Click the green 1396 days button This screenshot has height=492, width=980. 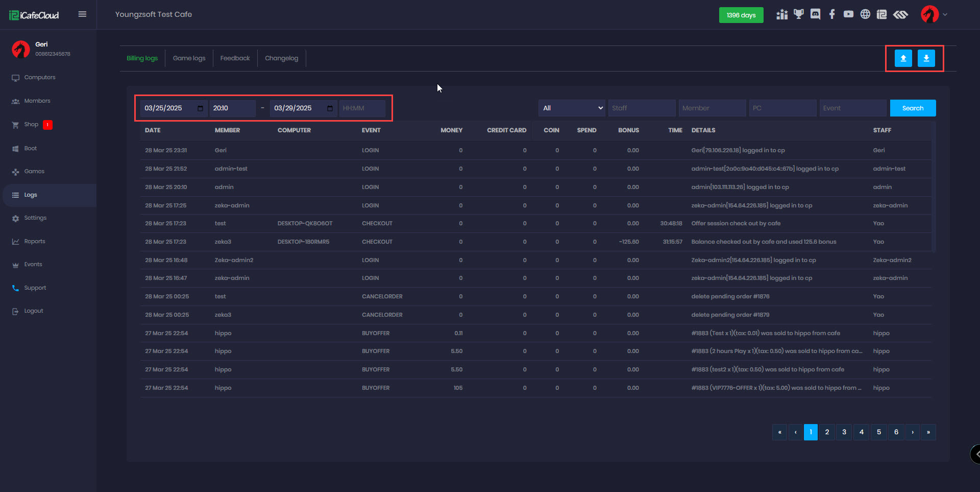(741, 15)
